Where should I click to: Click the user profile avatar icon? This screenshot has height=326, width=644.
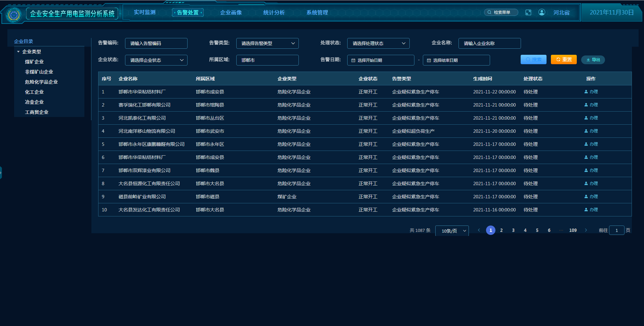click(541, 12)
